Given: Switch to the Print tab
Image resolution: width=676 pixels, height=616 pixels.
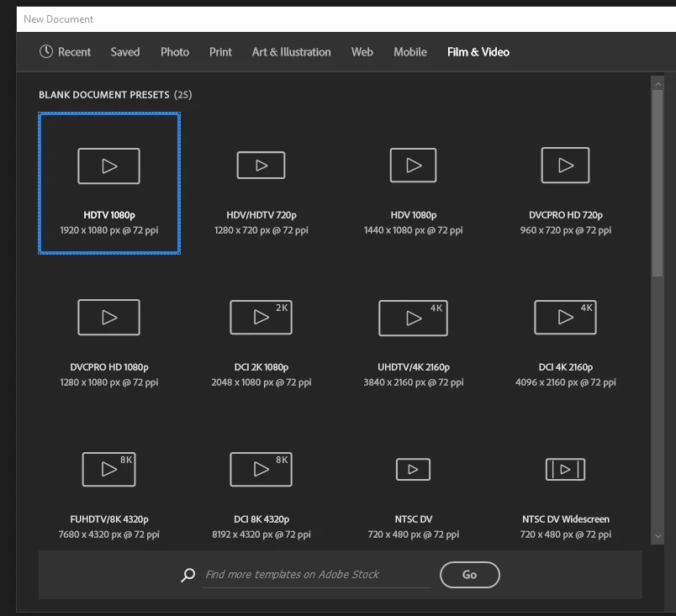Looking at the screenshot, I should pos(220,52).
